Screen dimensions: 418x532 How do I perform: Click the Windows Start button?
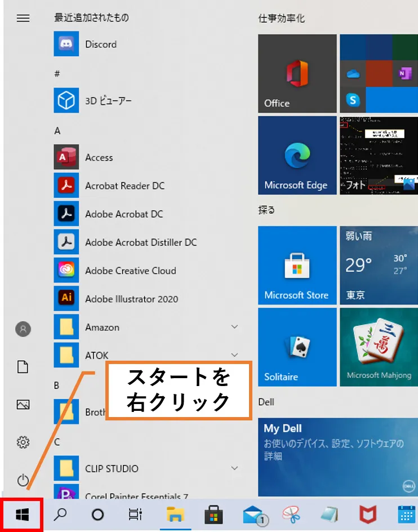(23, 515)
